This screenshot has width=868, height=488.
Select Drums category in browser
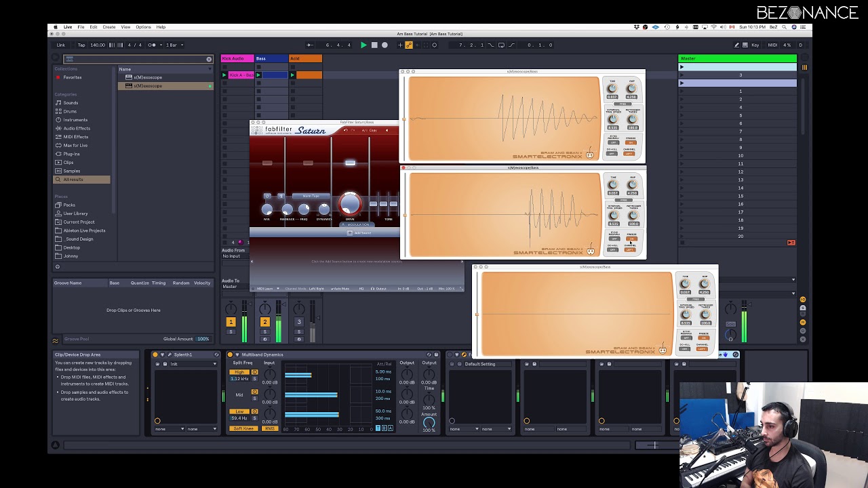pos(70,111)
